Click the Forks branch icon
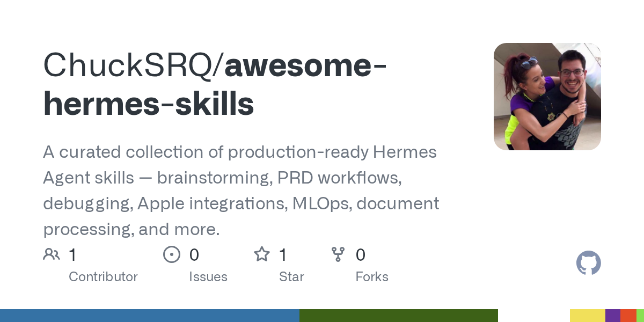Viewport: 644px width, 322px height. coord(338,254)
